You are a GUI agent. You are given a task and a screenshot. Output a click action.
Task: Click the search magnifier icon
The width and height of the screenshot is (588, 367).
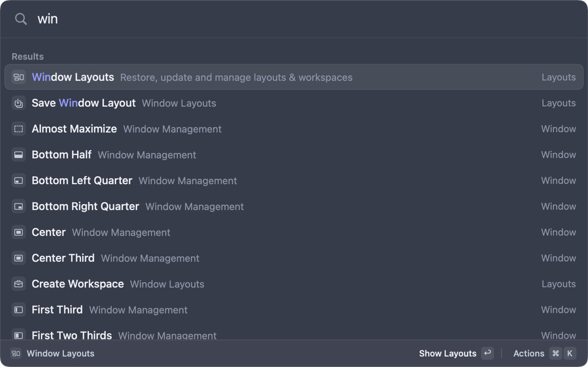coord(21,19)
